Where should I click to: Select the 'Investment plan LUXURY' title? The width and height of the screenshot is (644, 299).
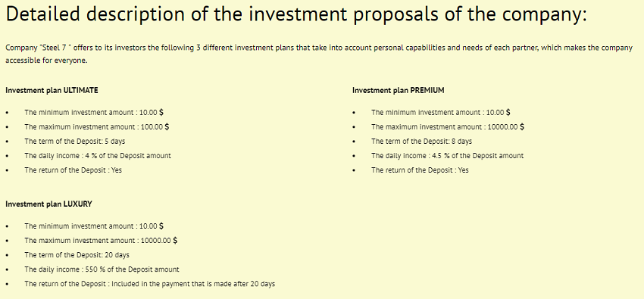pyautogui.click(x=49, y=204)
